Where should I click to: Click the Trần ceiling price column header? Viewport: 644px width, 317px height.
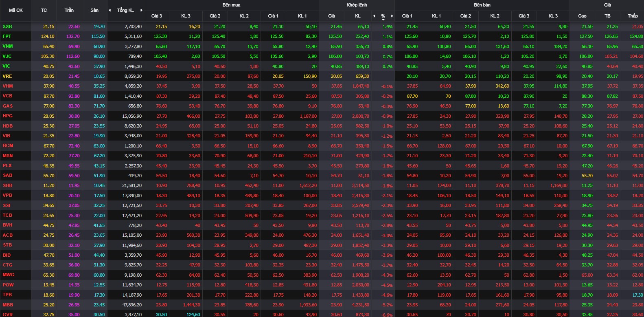[69, 10]
